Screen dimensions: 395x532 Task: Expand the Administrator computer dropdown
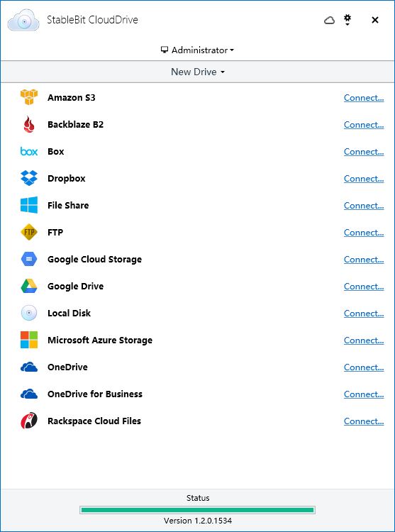(197, 50)
